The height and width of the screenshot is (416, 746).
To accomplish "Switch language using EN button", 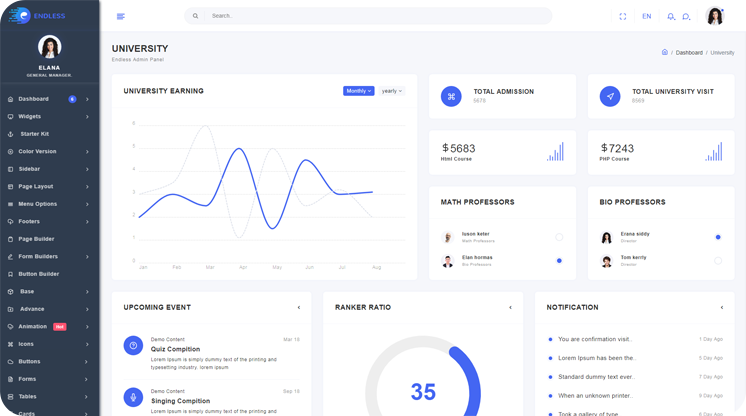I will click(647, 16).
